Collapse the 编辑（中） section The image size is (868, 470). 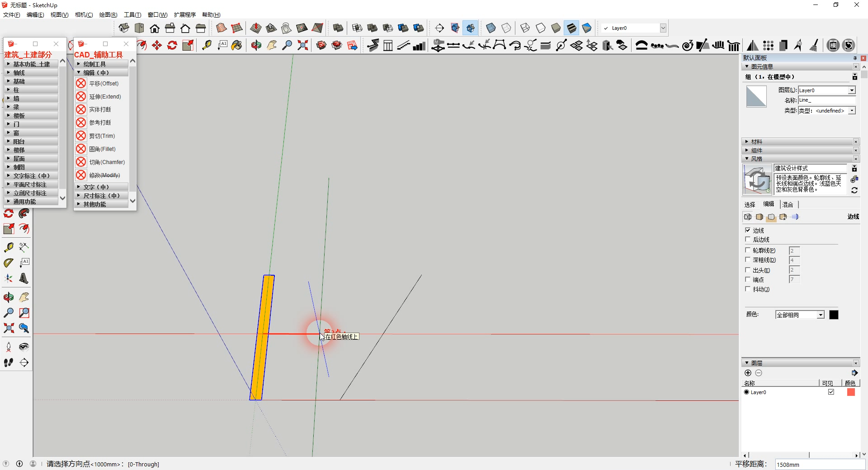pyautogui.click(x=102, y=73)
